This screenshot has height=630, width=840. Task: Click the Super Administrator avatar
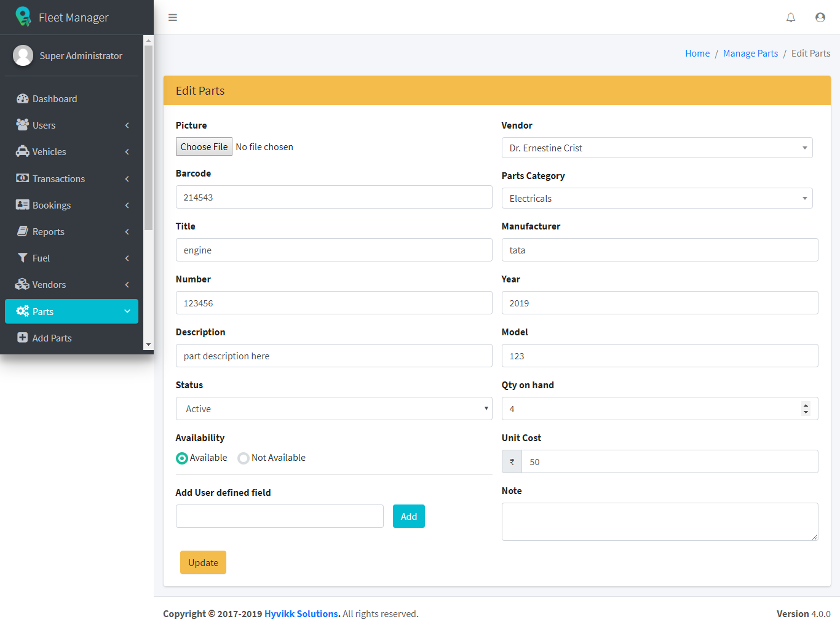tap(23, 55)
